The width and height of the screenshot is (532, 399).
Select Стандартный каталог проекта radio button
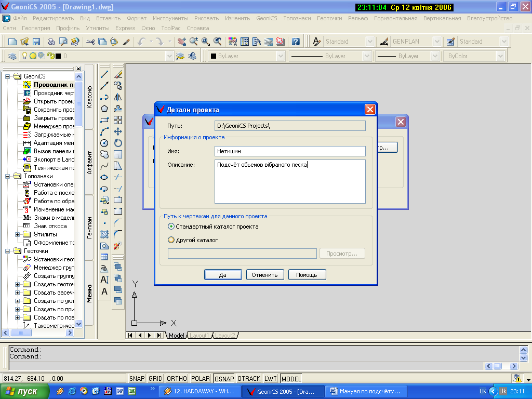[x=171, y=227]
